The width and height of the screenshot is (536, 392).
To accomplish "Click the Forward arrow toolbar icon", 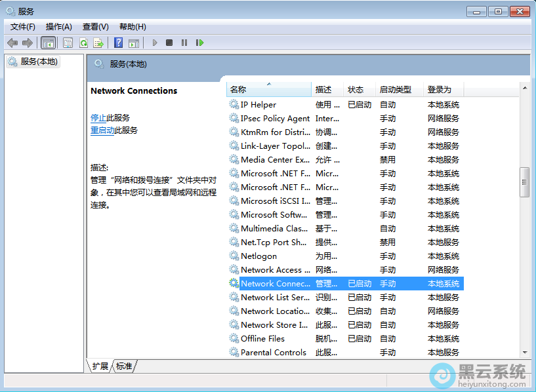I will [28, 43].
